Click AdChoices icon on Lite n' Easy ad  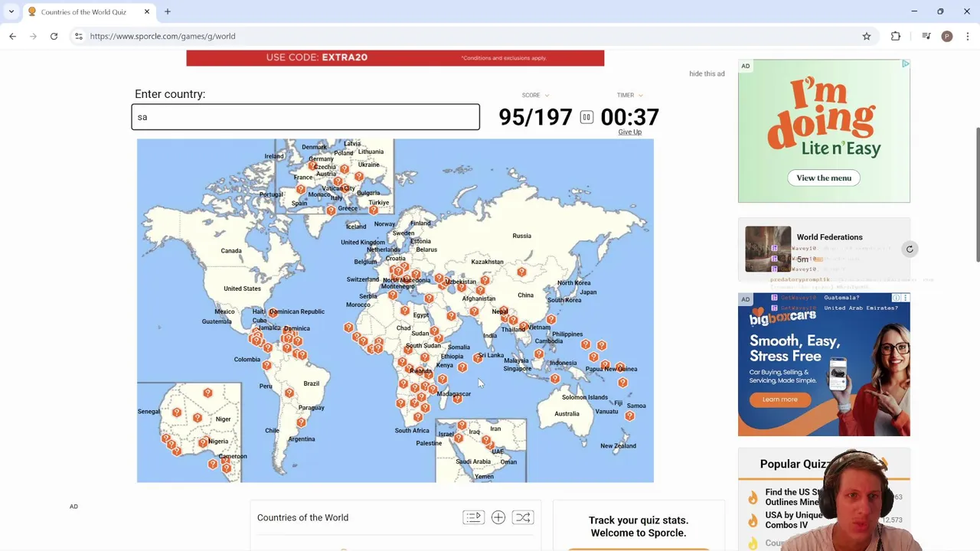pos(905,64)
